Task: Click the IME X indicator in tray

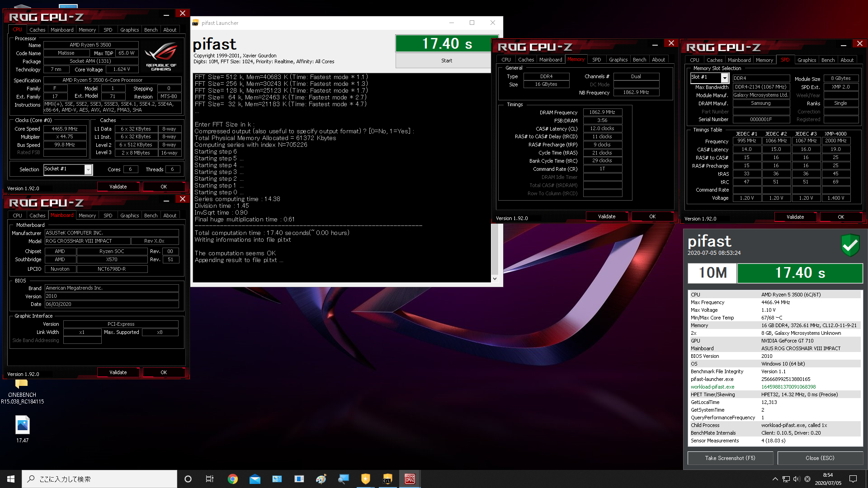Action: click(x=807, y=479)
